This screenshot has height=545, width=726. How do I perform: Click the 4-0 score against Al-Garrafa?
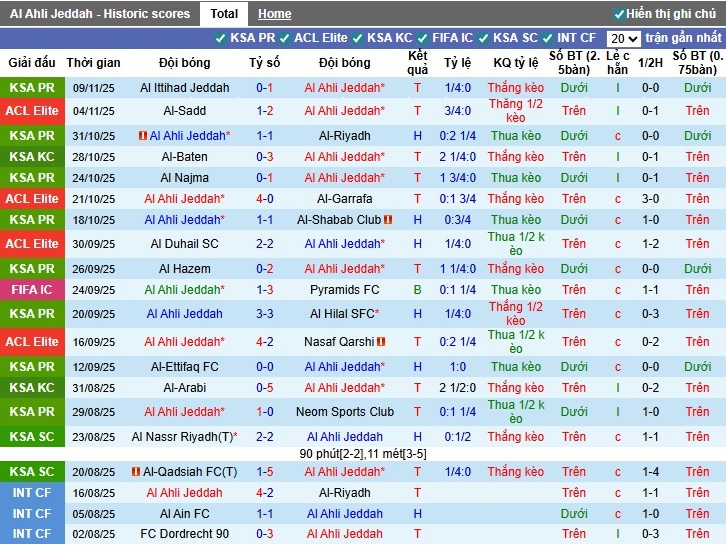pyautogui.click(x=264, y=199)
